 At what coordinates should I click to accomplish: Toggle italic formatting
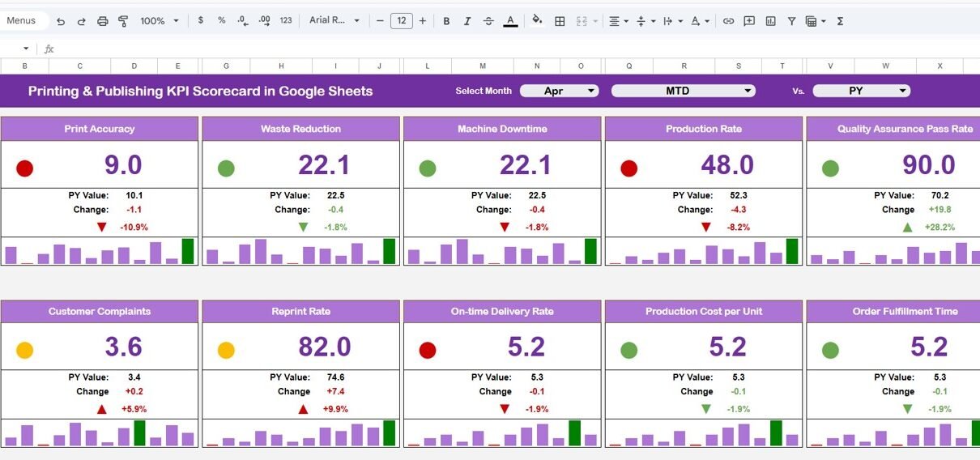467,21
